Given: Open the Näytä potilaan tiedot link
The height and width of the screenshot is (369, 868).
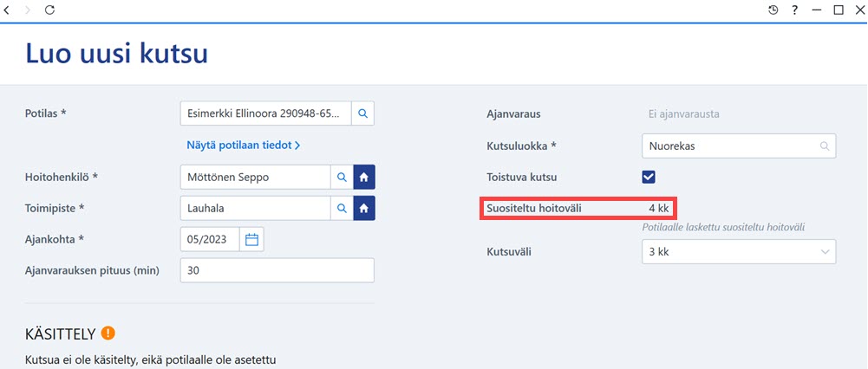Looking at the screenshot, I should [x=244, y=146].
